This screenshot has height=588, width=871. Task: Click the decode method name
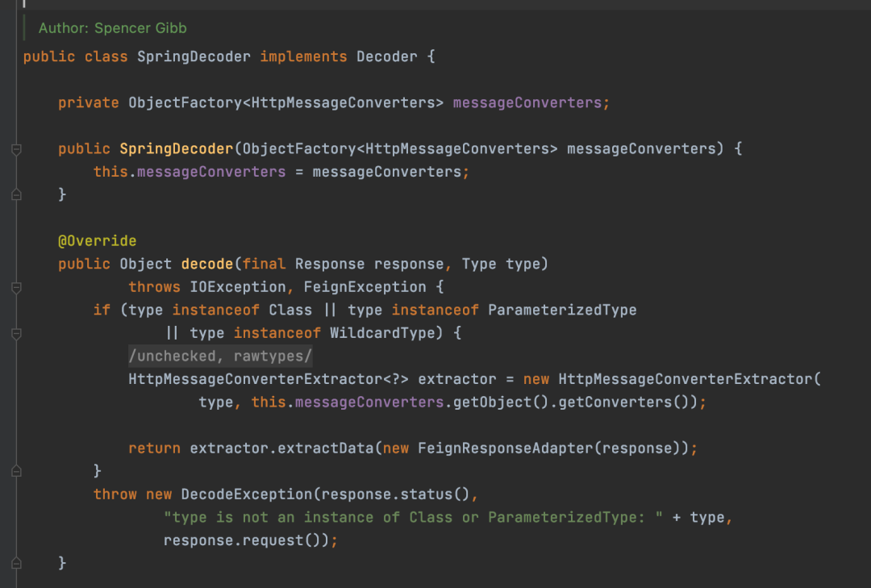[207, 264]
